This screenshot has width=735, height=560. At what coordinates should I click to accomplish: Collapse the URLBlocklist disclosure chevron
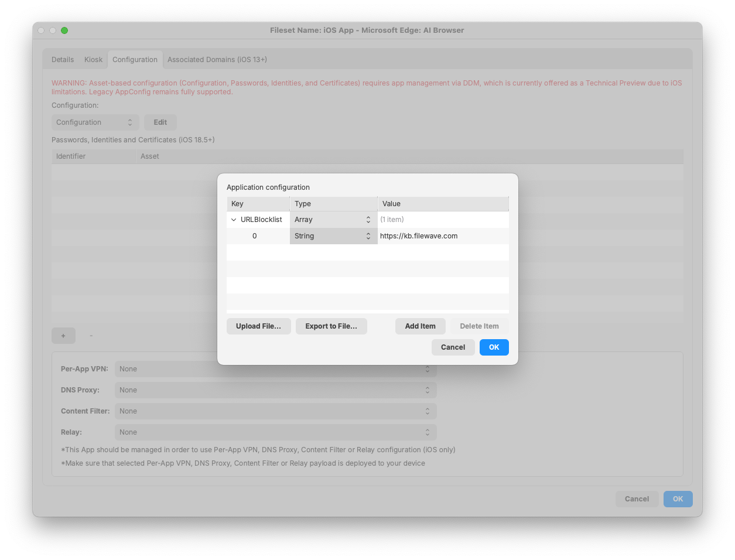(234, 220)
